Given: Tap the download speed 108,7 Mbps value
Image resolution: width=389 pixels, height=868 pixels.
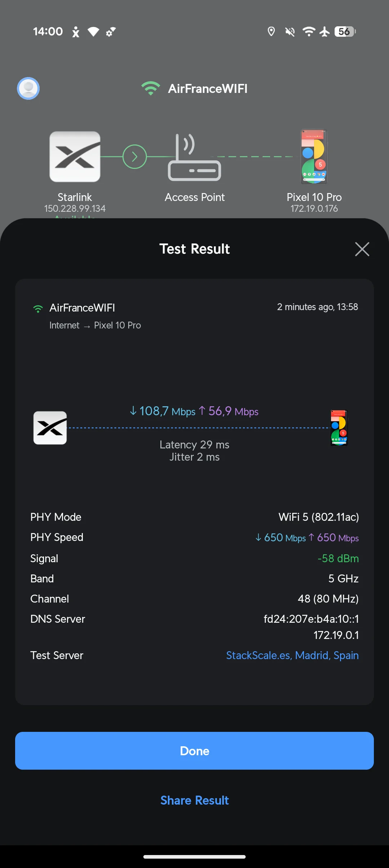Looking at the screenshot, I should point(163,411).
